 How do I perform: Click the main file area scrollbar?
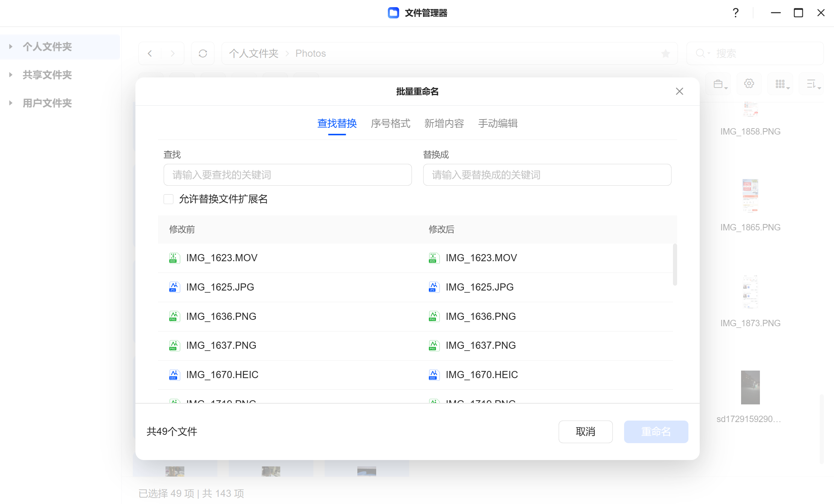[822, 429]
